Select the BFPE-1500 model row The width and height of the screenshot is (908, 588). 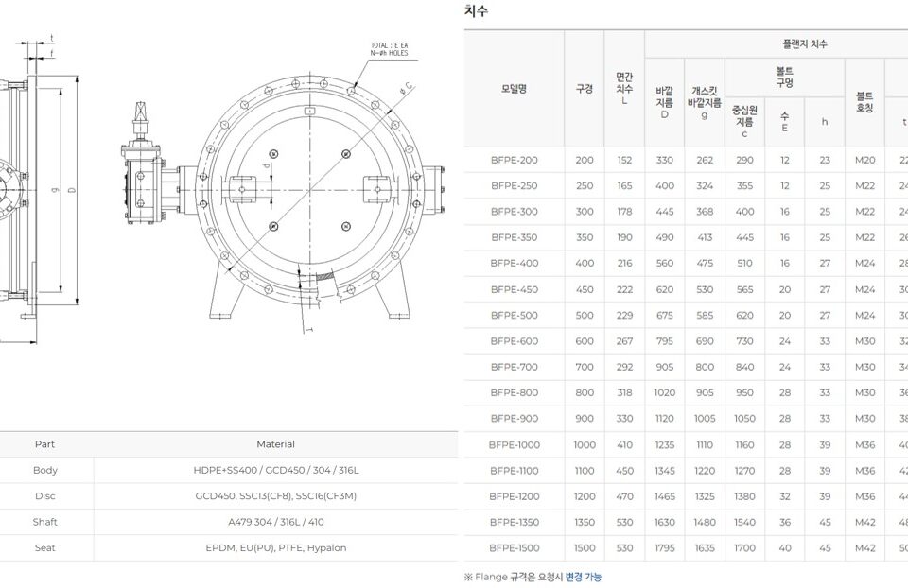514,547
